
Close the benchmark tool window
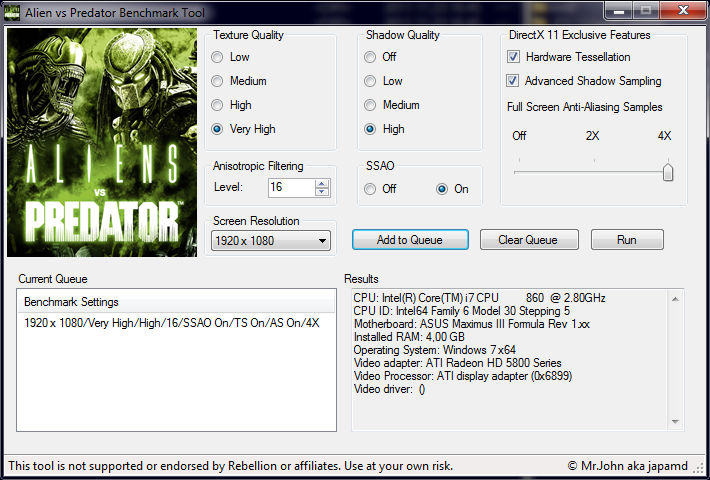(683, 10)
